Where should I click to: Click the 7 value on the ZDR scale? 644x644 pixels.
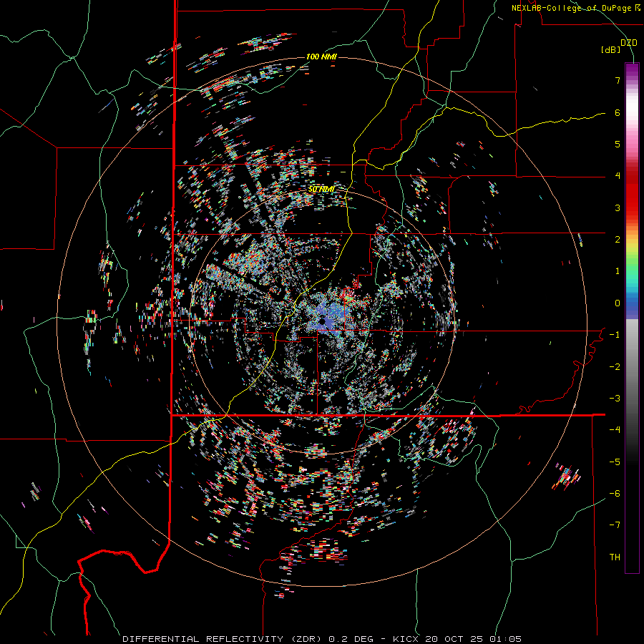pos(618,80)
